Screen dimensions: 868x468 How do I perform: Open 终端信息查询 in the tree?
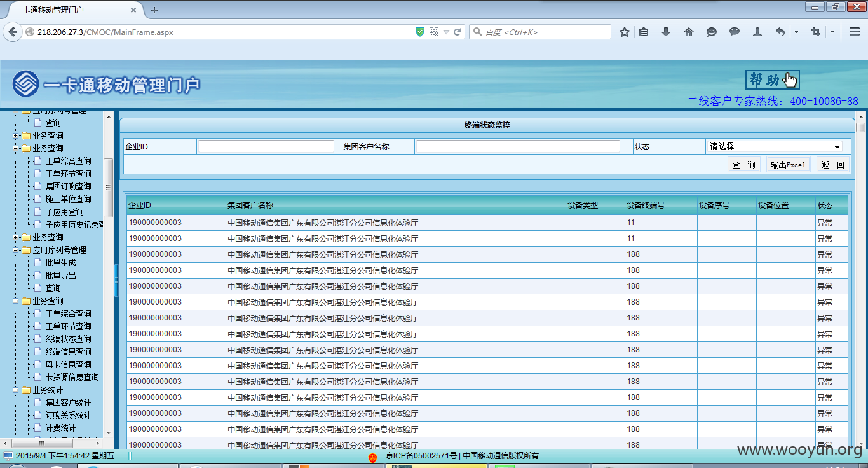click(x=68, y=352)
